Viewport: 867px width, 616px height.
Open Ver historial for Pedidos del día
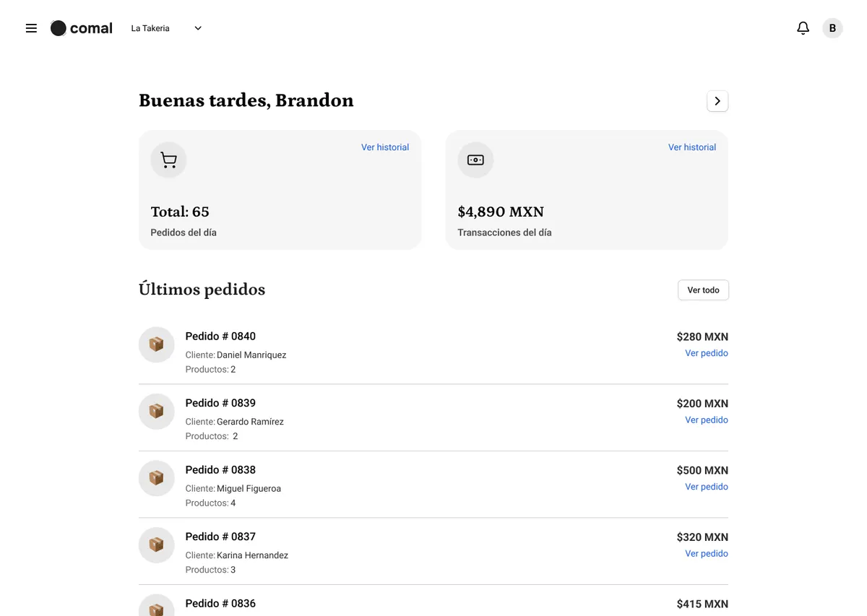click(385, 147)
